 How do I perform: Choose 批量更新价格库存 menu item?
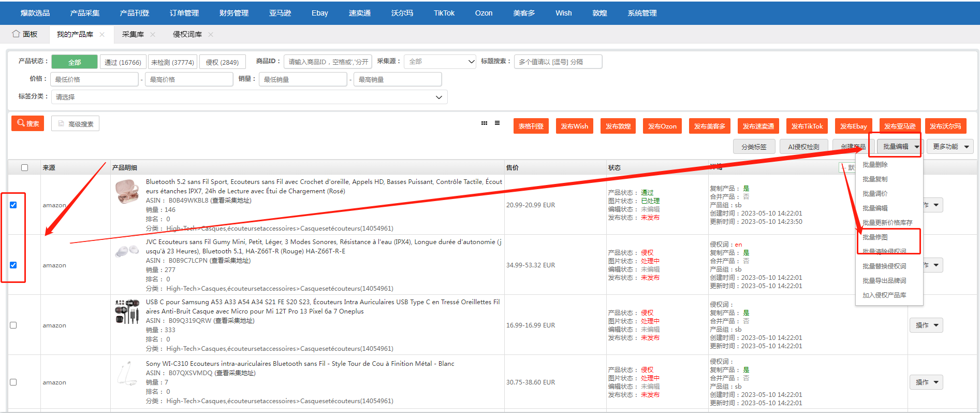click(x=887, y=222)
